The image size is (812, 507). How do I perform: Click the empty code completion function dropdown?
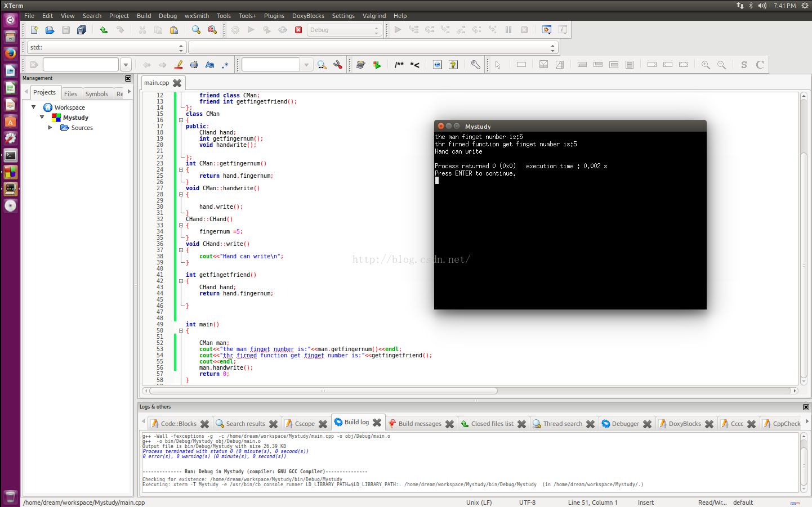(373, 47)
